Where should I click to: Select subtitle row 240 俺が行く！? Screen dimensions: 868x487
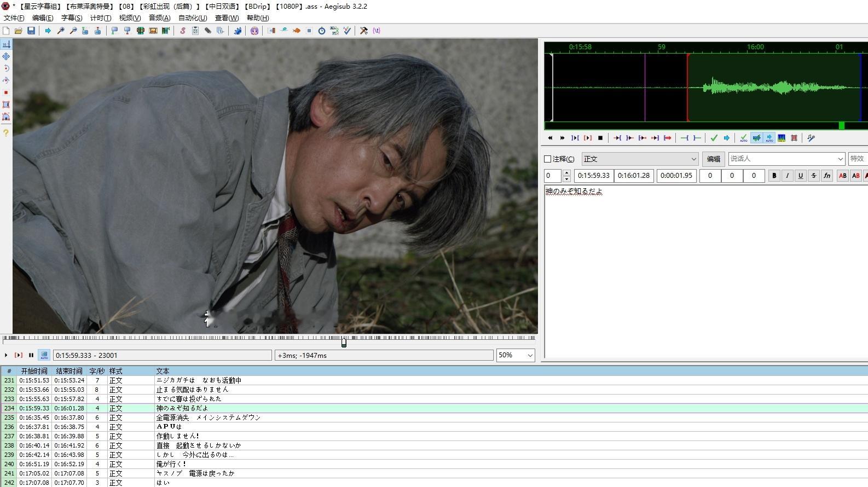click(434, 464)
